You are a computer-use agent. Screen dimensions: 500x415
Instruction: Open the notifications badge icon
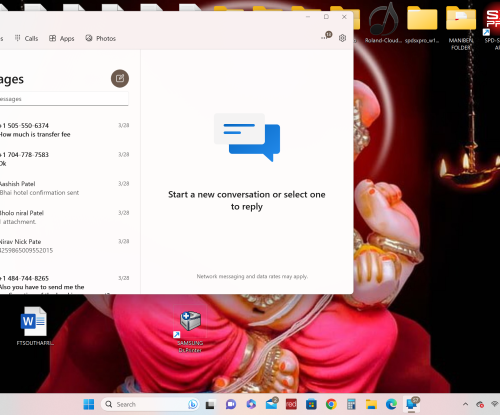coord(327,36)
